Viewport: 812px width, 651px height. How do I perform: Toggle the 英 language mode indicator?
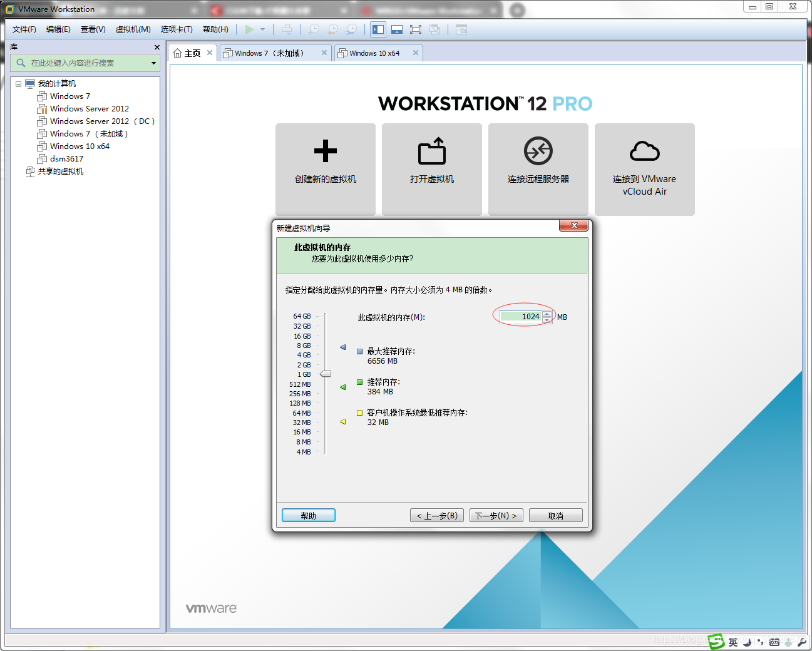tap(733, 642)
